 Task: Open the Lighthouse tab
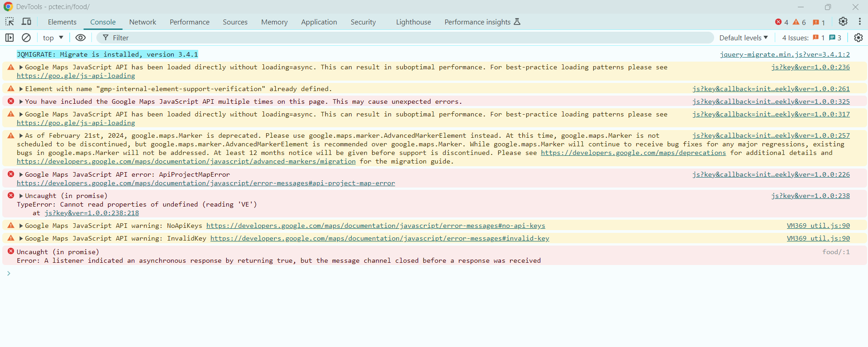point(413,22)
